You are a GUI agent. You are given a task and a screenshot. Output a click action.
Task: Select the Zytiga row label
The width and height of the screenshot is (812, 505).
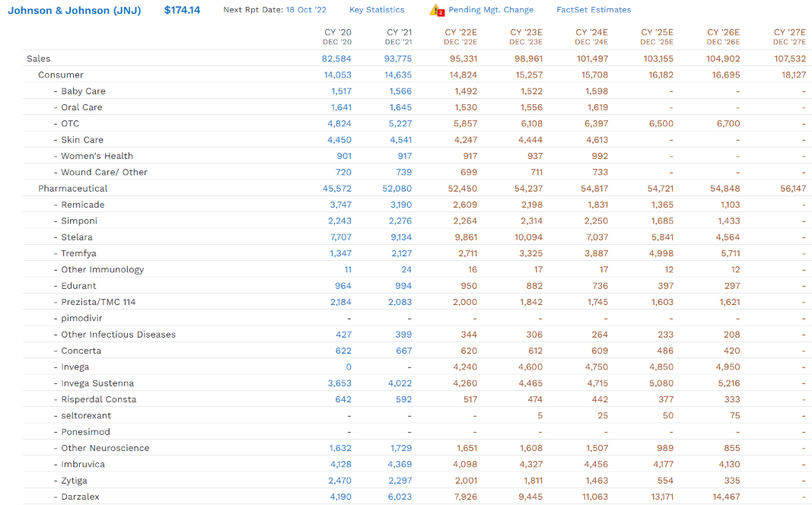74,481
